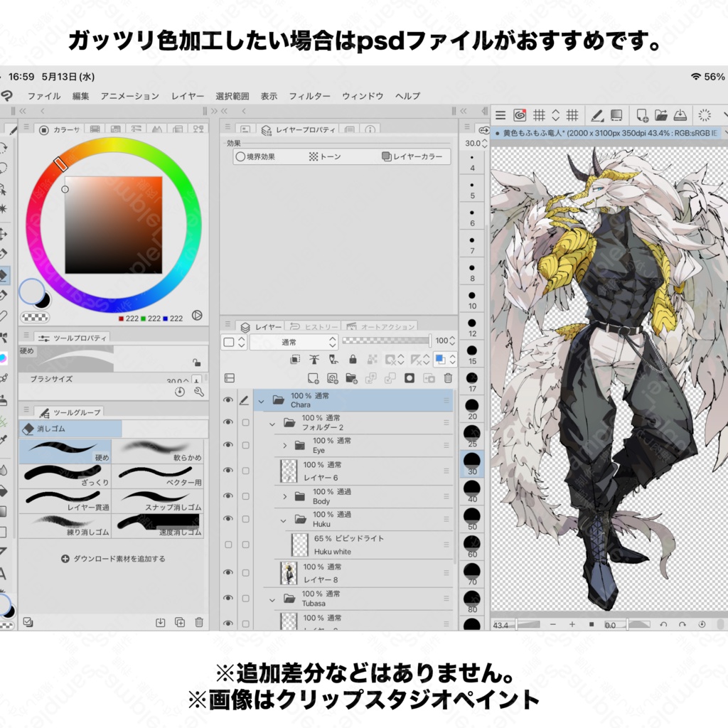728x728 pixels.
Task: Choose the 練り消しゴム sub tool
Action: 65,525
